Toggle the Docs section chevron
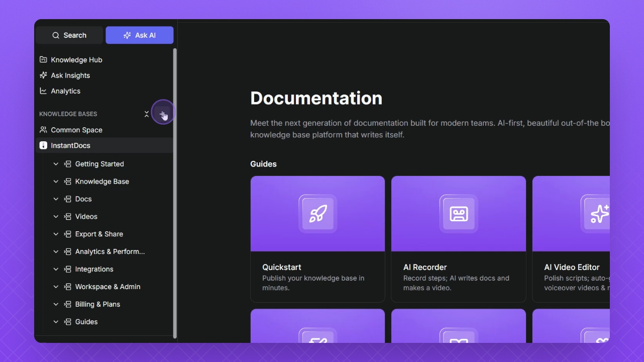 [x=56, y=199]
